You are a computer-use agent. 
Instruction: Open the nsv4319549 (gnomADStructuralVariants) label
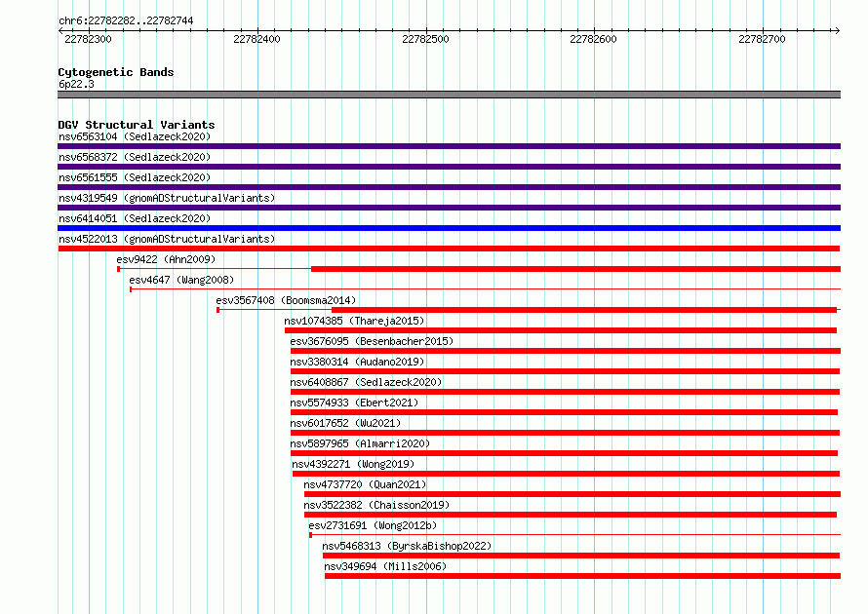pos(167,198)
